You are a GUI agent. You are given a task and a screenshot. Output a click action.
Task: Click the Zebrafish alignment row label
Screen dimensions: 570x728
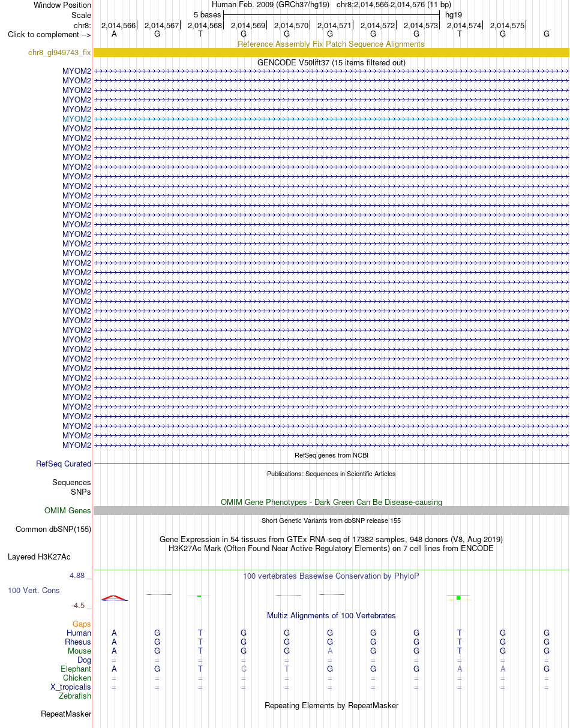point(75,696)
